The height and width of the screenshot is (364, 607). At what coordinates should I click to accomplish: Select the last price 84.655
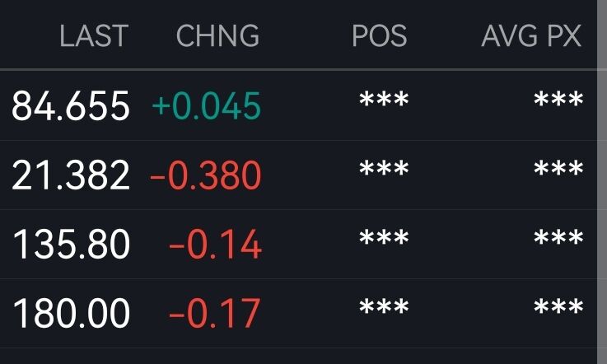point(71,105)
